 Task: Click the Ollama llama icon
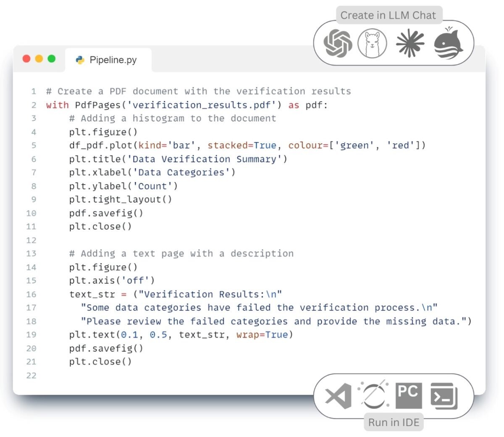(x=372, y=43)
